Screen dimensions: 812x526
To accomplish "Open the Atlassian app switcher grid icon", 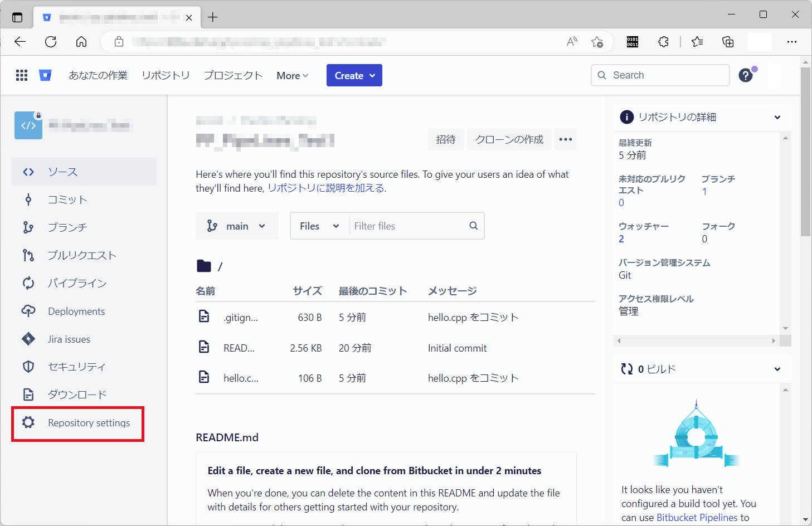I will click(x=21, y=75).
